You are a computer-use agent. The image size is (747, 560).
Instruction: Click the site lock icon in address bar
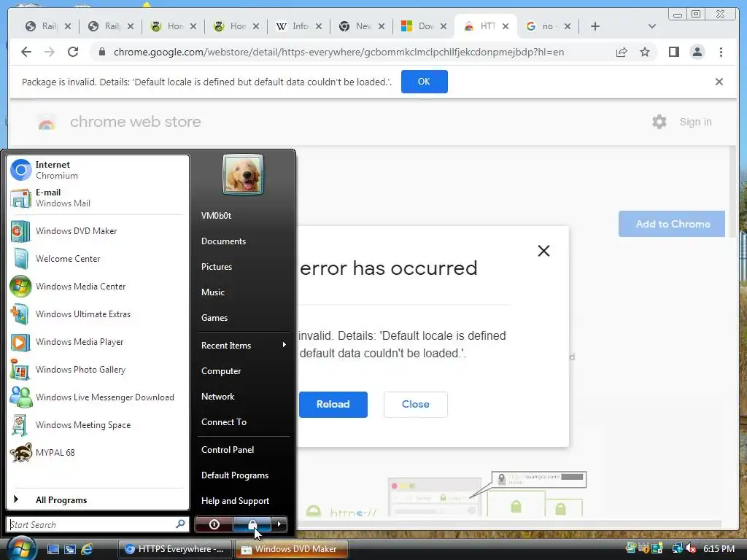click(x=101, y=52)
